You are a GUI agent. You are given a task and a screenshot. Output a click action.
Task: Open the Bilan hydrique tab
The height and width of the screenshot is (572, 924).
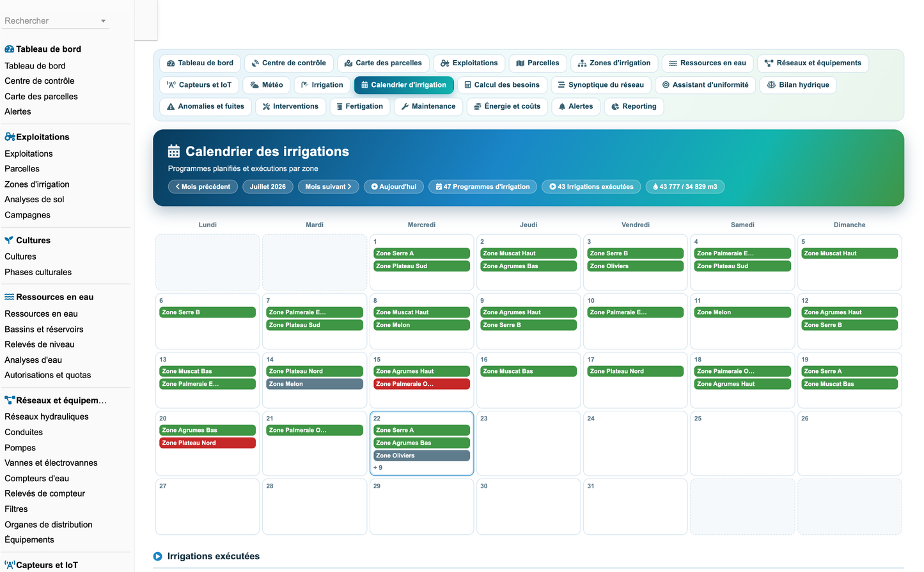(x=798, y=85)
